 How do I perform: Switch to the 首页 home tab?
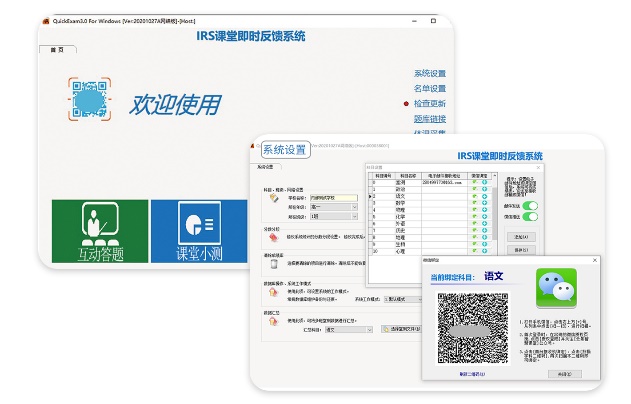tap(57, 49)
